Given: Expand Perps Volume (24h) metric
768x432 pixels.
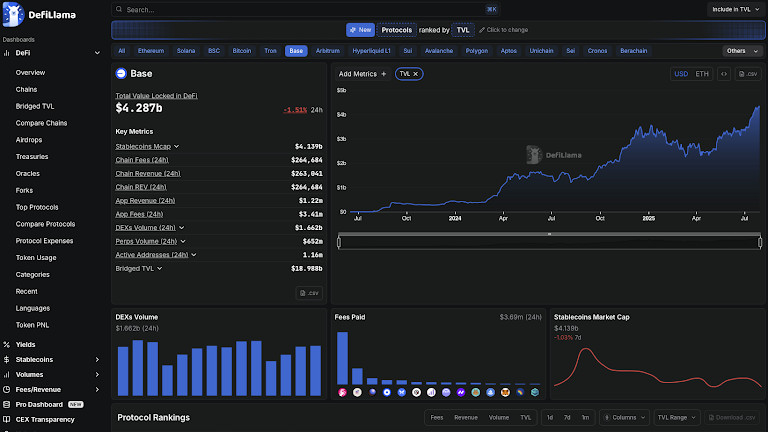Looking at the screenshot, I should point(183,241).
